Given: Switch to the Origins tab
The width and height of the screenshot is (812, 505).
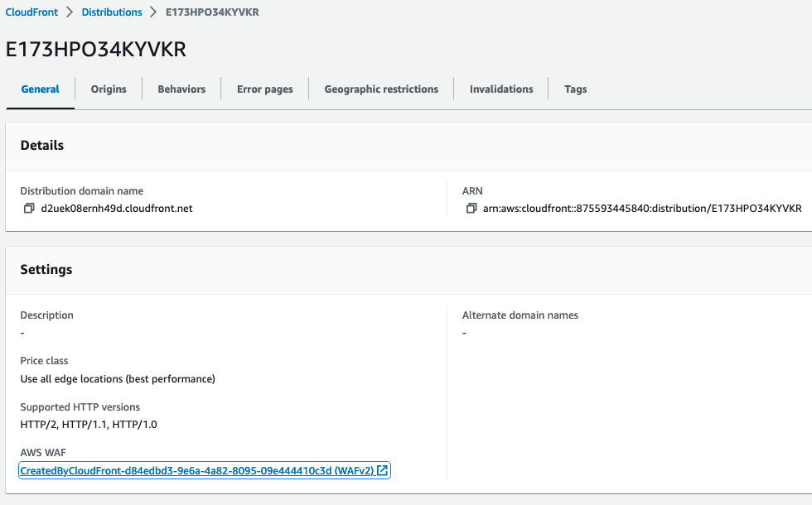Looking at the screenshot, I should (x=109, y=89).
